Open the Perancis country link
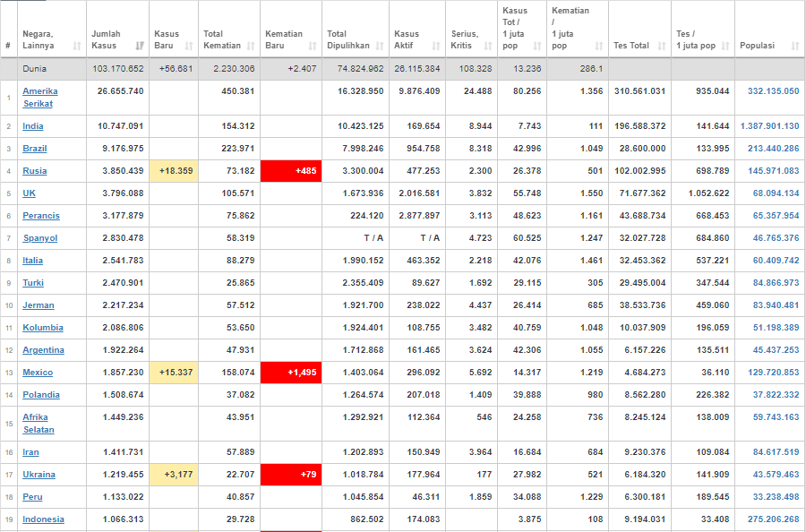Viewport: 806px width, 532px height. [x=41, y=215]
